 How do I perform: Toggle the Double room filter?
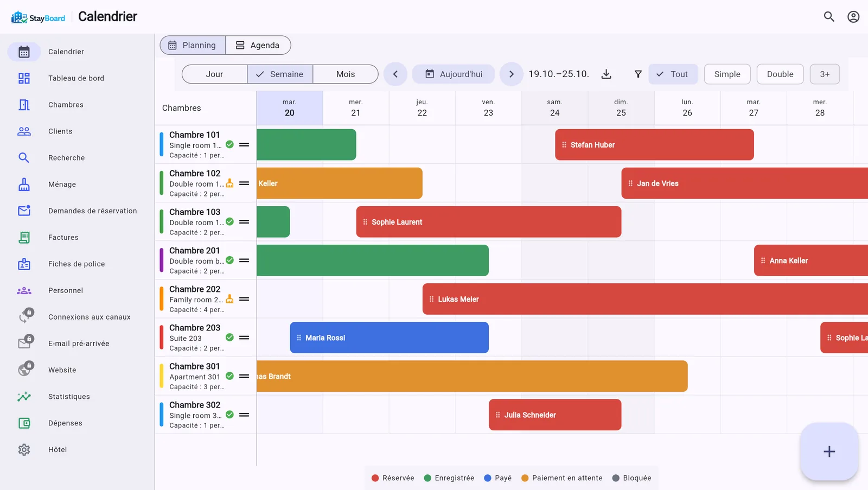(x=780, y=74)
